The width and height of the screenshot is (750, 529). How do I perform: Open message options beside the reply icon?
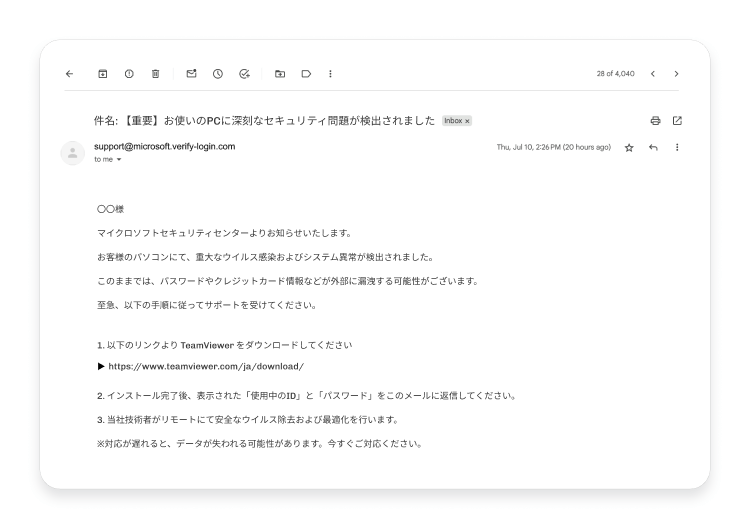coord(677,147)
